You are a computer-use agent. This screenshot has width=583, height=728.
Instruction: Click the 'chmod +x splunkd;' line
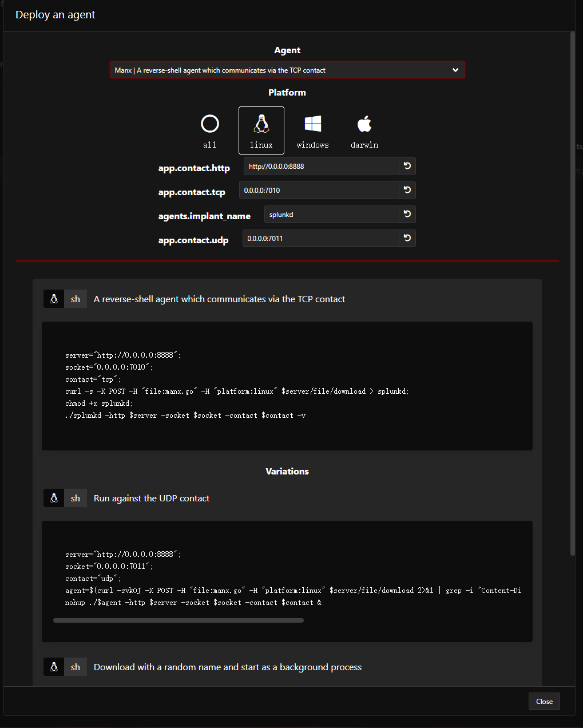(99, 403)
